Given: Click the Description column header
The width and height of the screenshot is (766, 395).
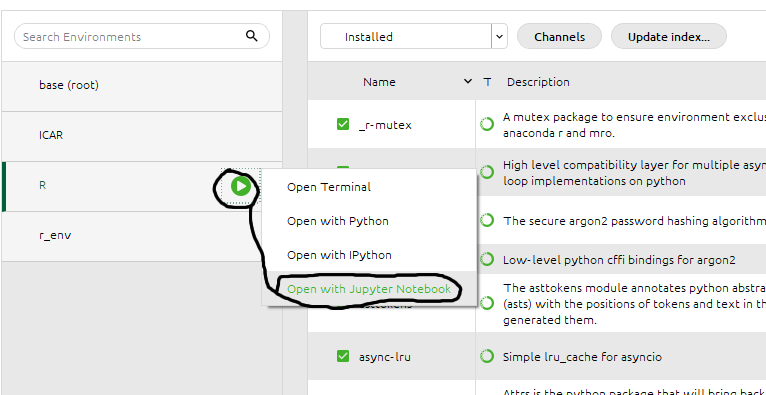Looking at the screenshot, I should (x=538, y=82).
